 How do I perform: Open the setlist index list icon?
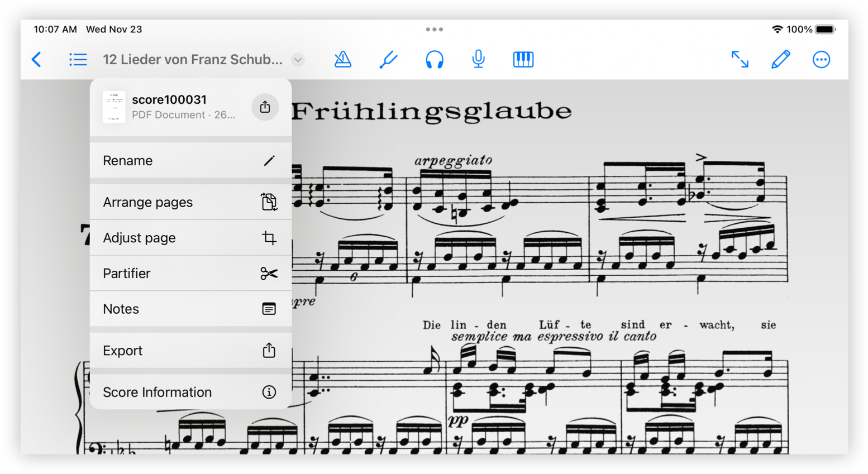coord(78,59)
